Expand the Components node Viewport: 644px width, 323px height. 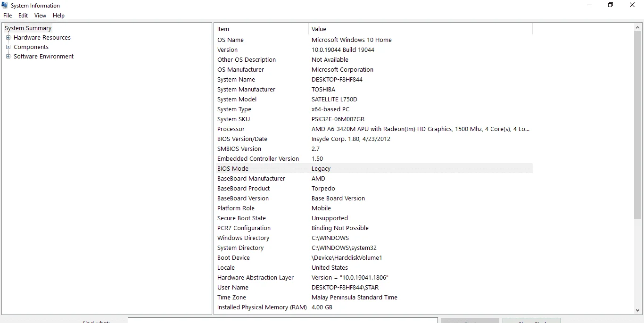tap(8, 47)
